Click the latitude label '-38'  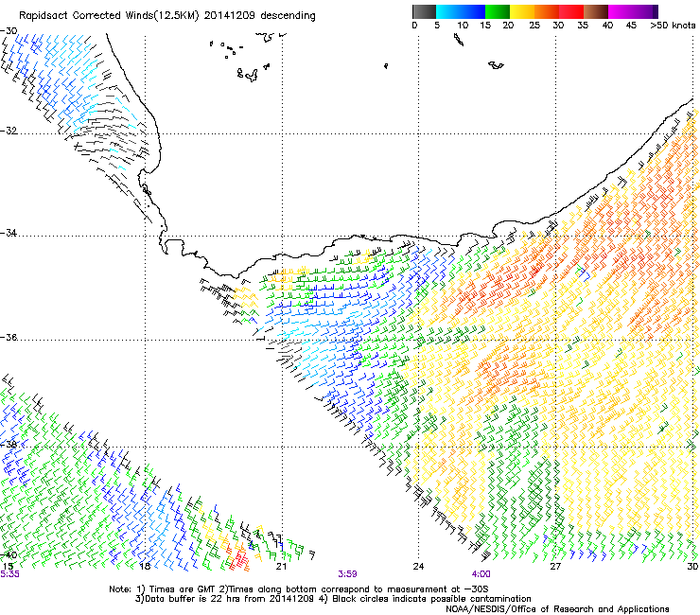coord(9,444)
